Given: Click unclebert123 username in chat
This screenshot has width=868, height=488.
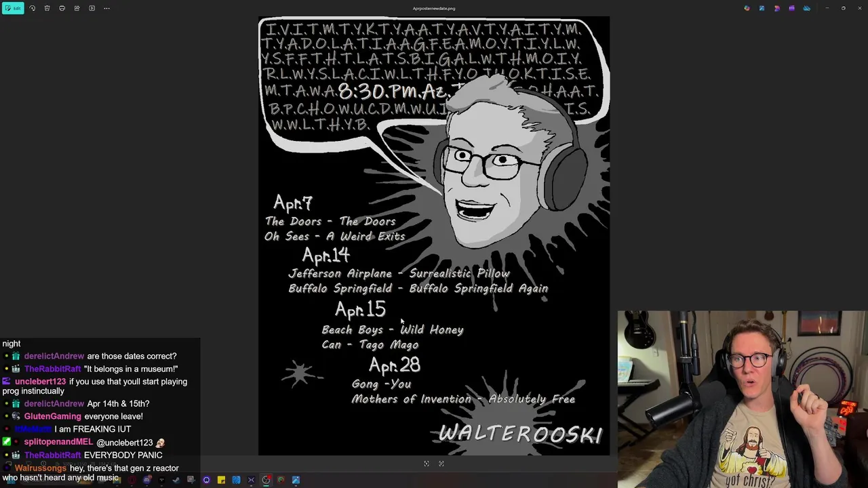Looking at the screenshot, I should pos(40,382).
